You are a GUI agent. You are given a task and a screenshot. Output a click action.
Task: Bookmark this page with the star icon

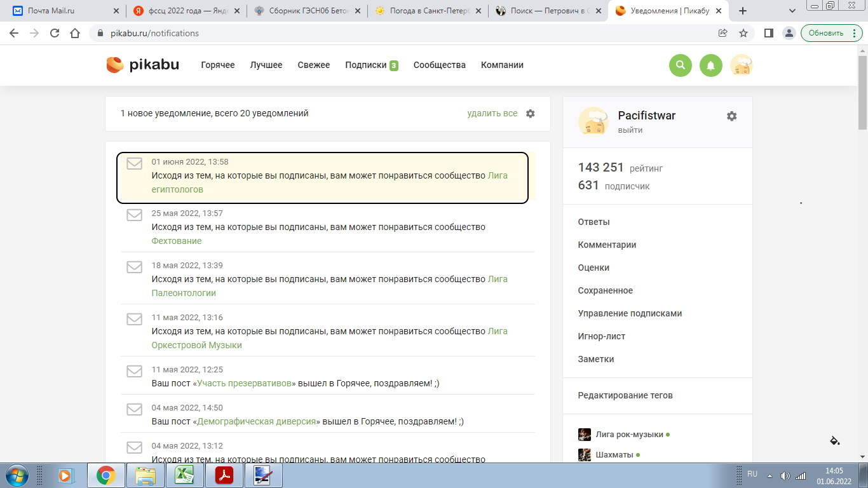[x=743, y=33]
